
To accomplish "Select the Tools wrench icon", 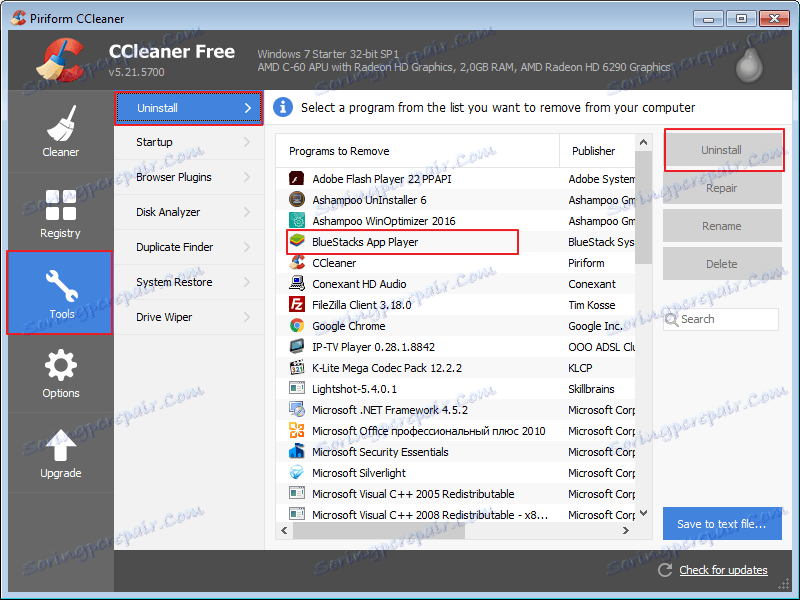I will click(61, 285).
